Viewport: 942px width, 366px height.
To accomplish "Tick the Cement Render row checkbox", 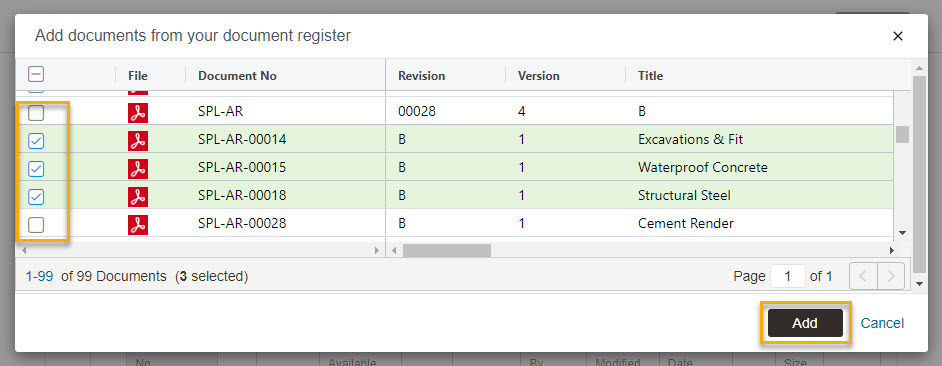I will click(x=36, y=225).
